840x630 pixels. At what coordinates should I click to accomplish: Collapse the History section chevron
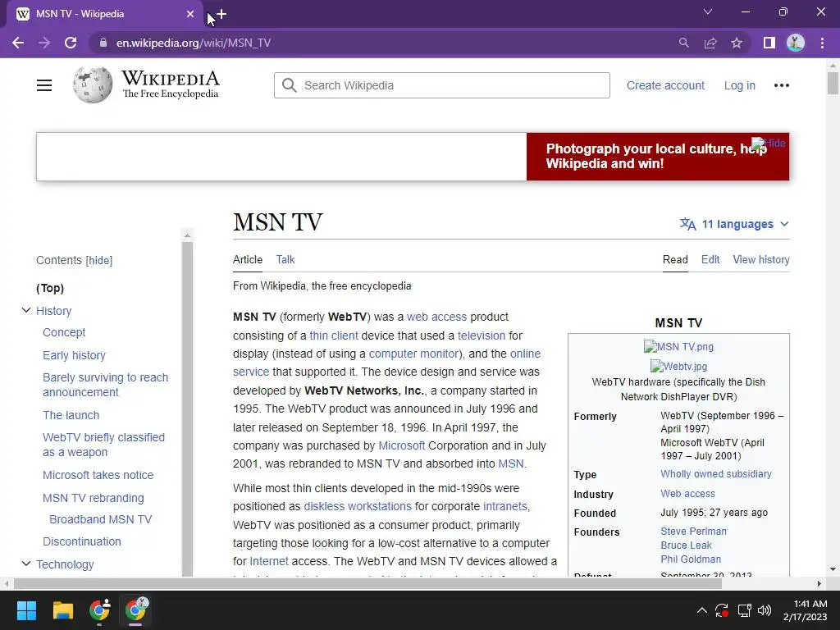click(25, 310)
